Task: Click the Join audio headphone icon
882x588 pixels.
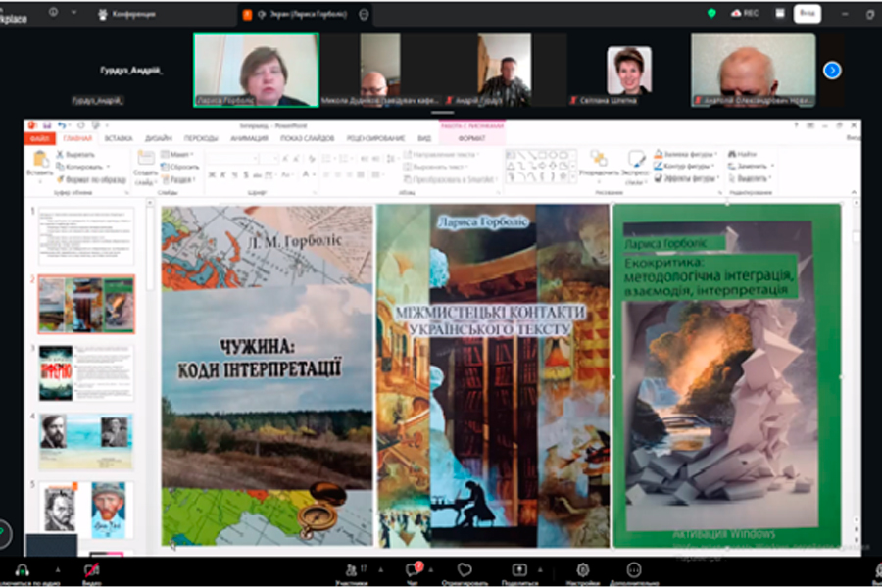Action: (22, 570)
